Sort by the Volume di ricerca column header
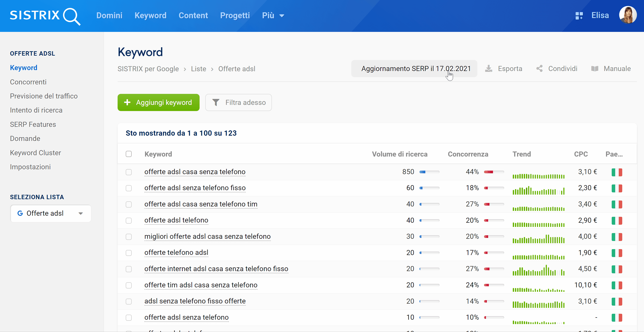The image size is (644, 332). point(400,154)
